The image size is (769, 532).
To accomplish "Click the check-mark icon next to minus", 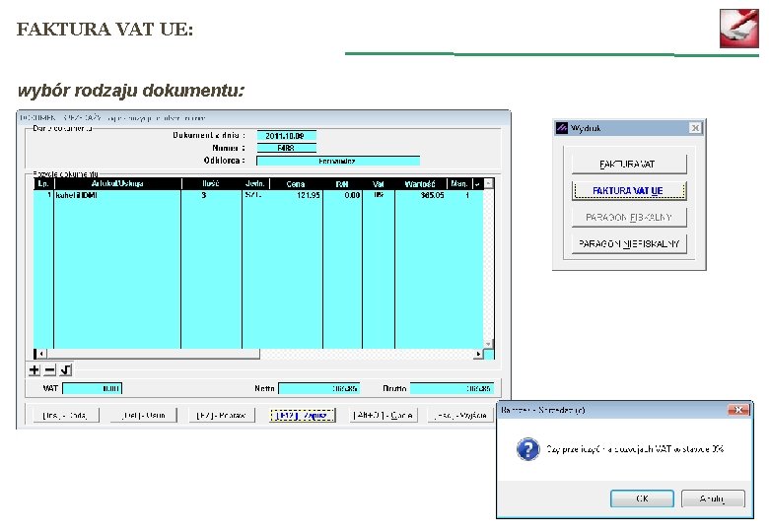I will (x=66, y=369).
